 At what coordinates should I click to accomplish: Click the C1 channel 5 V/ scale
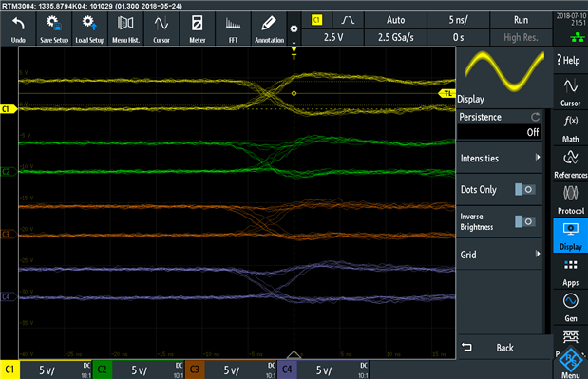pos(47,370)
